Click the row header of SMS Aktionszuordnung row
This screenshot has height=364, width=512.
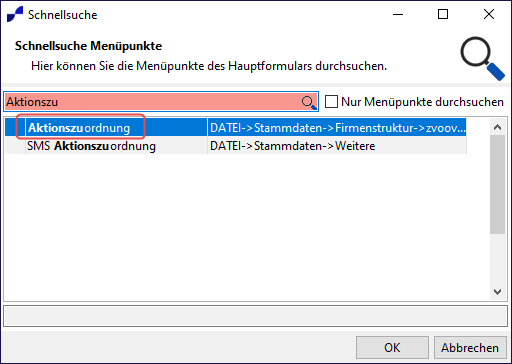tap(15, 146)
